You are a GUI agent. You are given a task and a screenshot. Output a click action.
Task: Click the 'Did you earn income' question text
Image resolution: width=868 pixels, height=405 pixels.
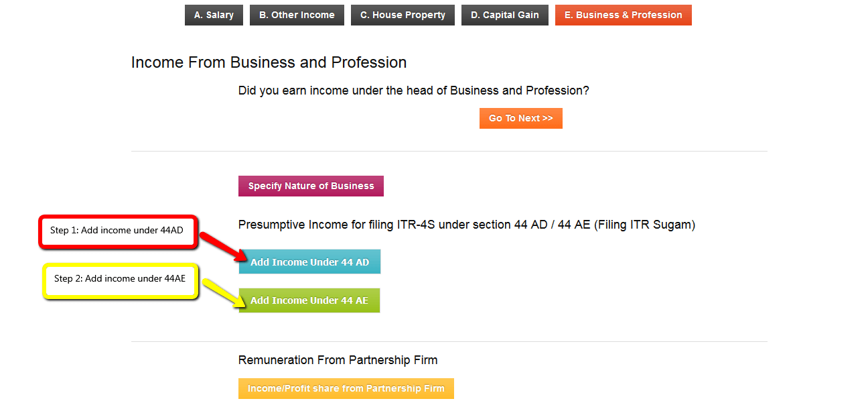click(x=413, y=91)
